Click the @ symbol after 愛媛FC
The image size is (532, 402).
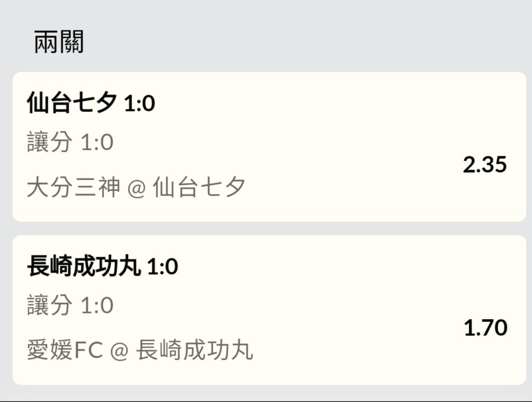pos(119,351)
